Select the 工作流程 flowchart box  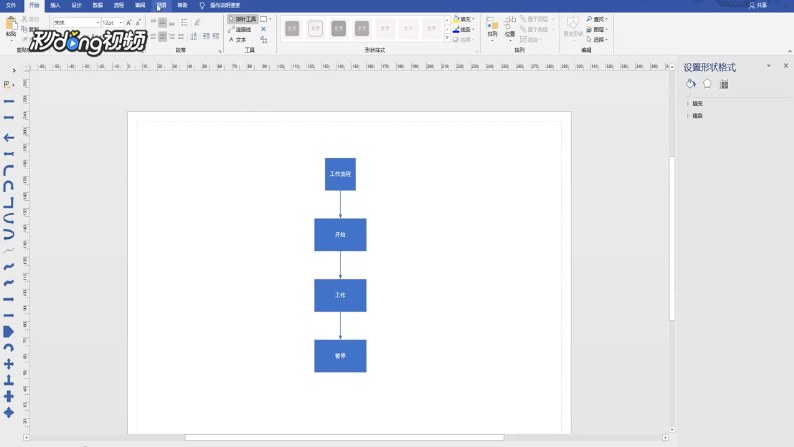tap(340, 174)
